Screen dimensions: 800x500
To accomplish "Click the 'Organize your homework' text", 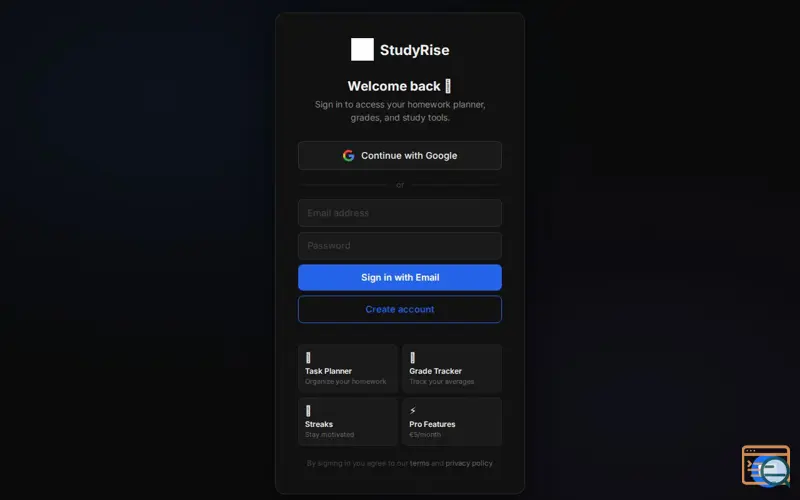I will 345,382.
